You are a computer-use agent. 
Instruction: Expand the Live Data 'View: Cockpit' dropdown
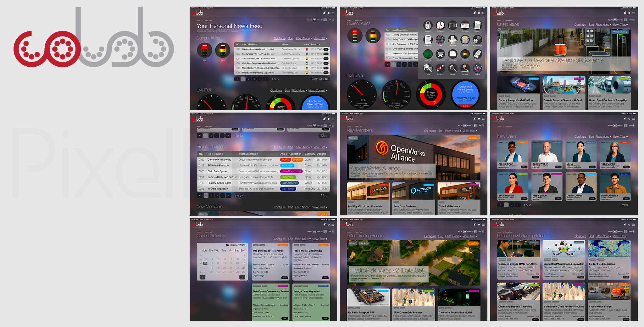pos(318,91)
